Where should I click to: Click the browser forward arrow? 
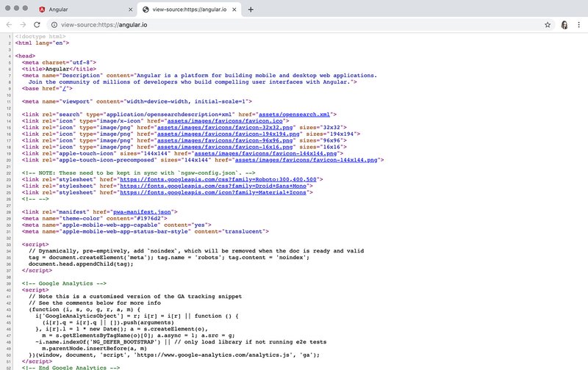point(23,25)
